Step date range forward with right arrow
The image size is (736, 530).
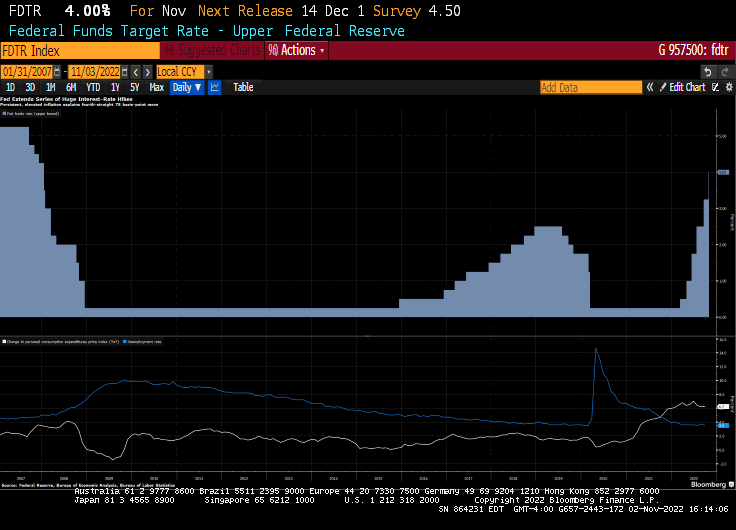[147, 71]
